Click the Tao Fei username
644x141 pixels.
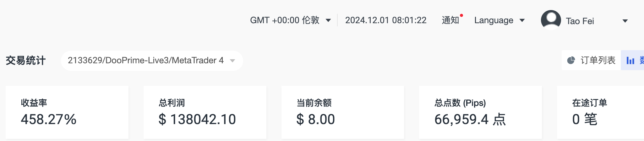[x=580, y=21]
